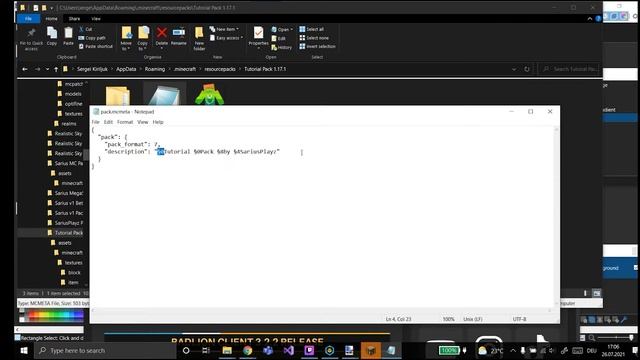Click Select all in the ribbon
The width and height of the screenshot is (640, 360).
[x=312, y=29]
